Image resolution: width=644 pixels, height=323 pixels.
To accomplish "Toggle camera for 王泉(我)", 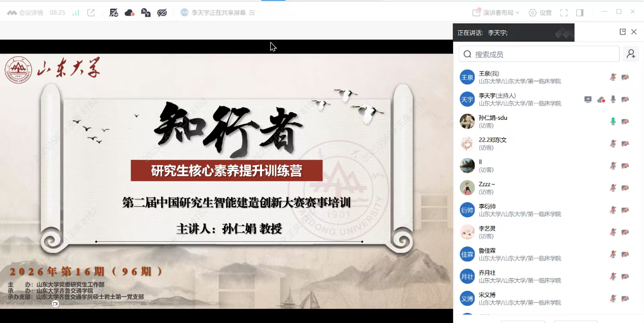I will coord(625,77).
